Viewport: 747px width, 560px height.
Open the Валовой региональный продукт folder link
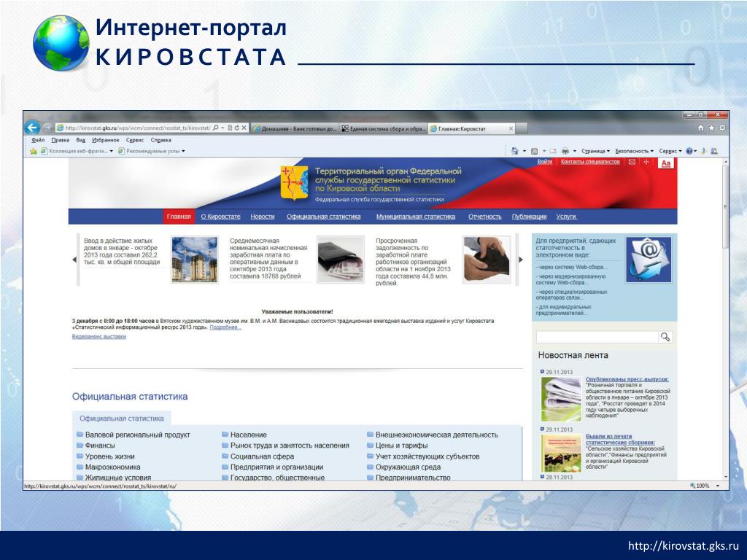138,435
